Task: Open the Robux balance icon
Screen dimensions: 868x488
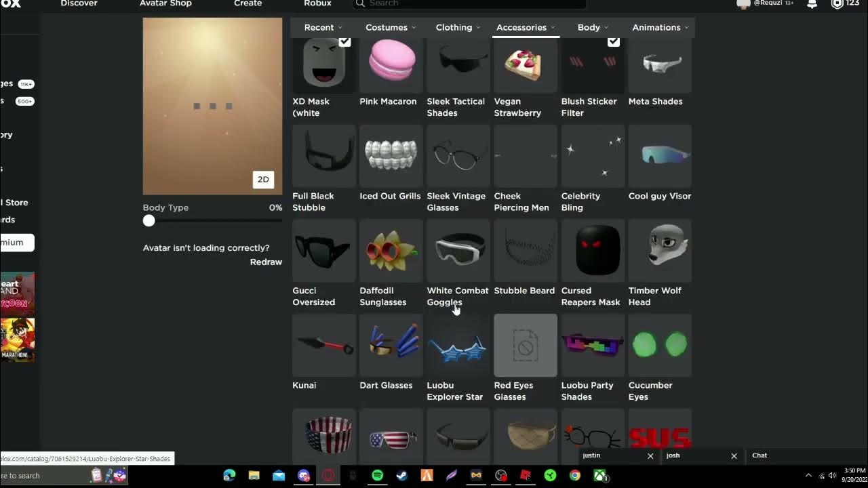Action: pyautogui.click(x=837, y=3)
